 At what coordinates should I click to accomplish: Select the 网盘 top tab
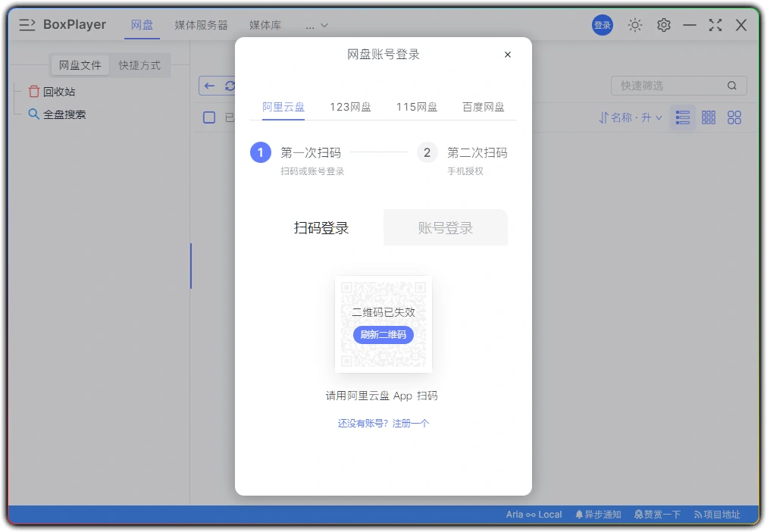[x=142, y=25]
